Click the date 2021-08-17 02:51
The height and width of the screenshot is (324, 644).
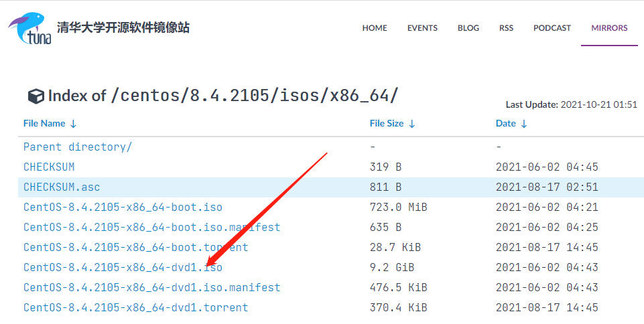click(x=547, y=187)
